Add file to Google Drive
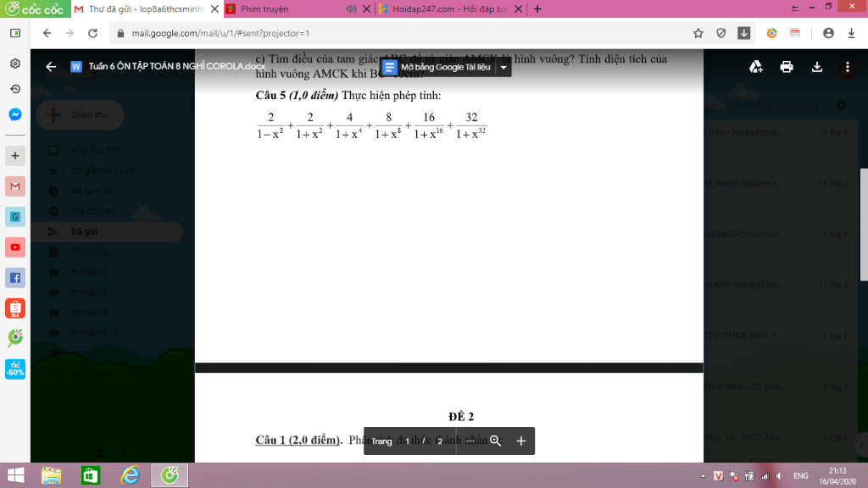This screenshot has height=488, width=868. click(755, 67)
